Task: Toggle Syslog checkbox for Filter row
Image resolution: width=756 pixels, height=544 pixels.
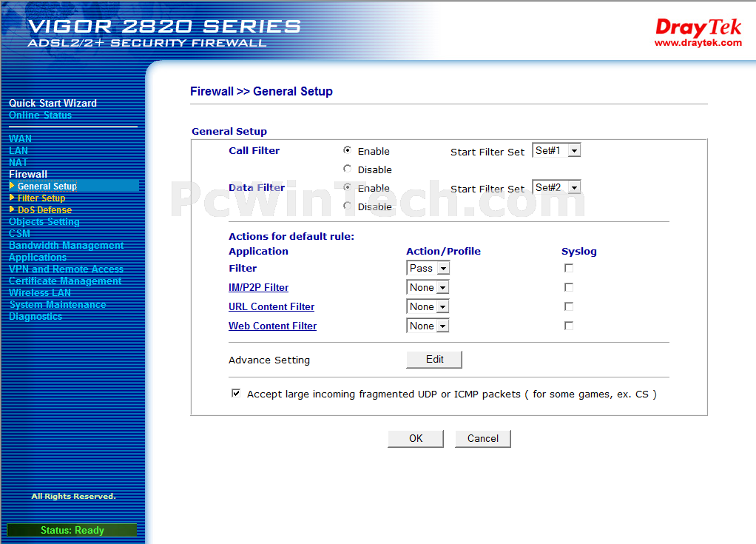Action: pyautogui.click(x=569, y=268)
